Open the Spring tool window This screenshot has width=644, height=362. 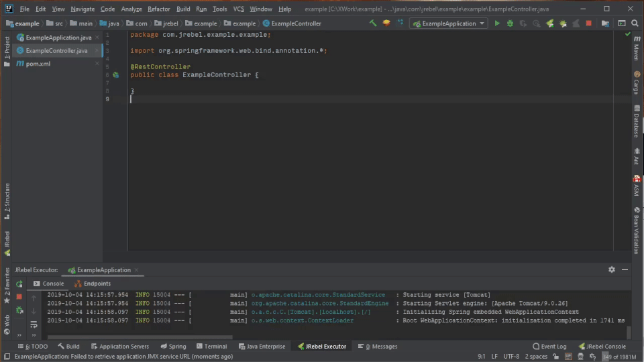pos(173,347)
